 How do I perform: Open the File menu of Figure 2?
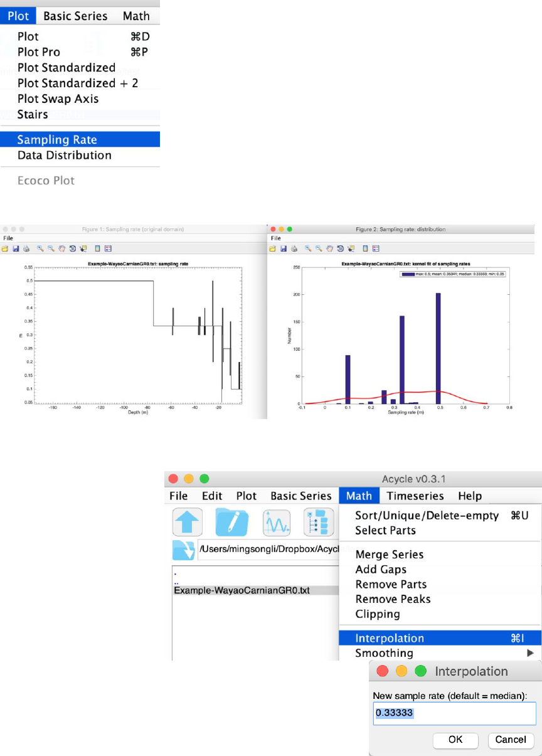(x=275, y=238)
